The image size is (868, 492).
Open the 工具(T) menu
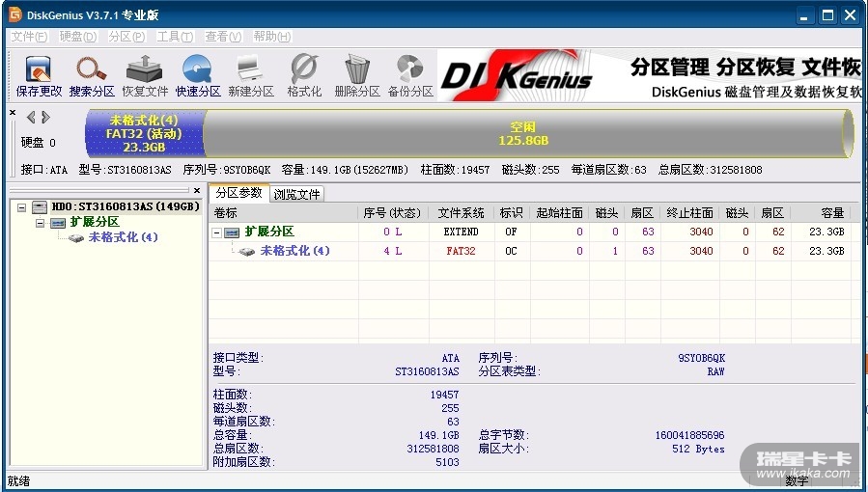click(175, 37)
